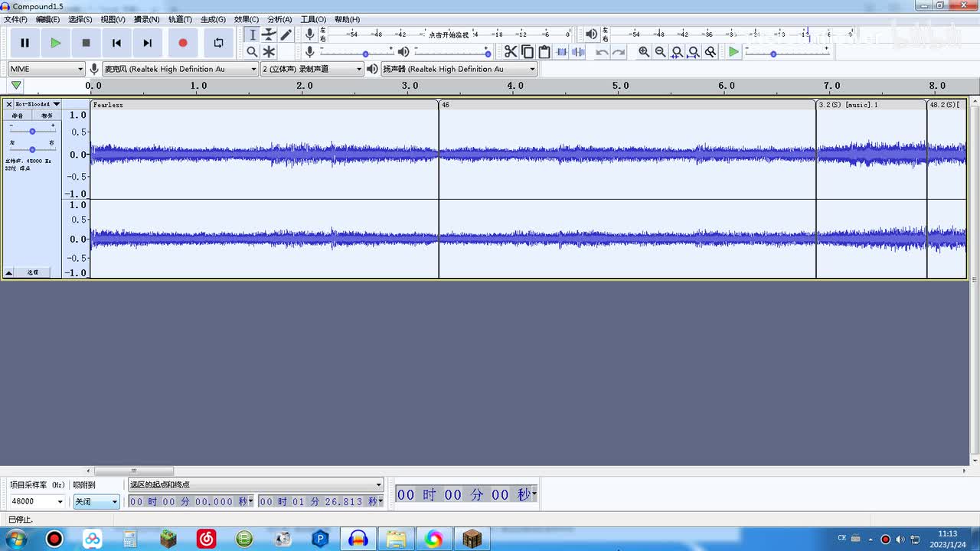Open the 2 (立体声) recording channels dropdown

(312, 69)
